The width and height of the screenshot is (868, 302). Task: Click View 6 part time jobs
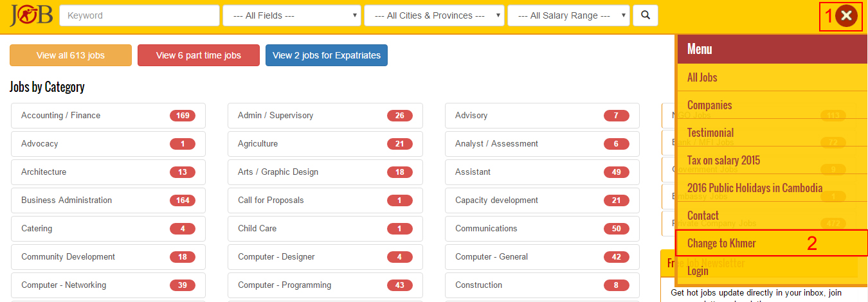click(198, 55)
